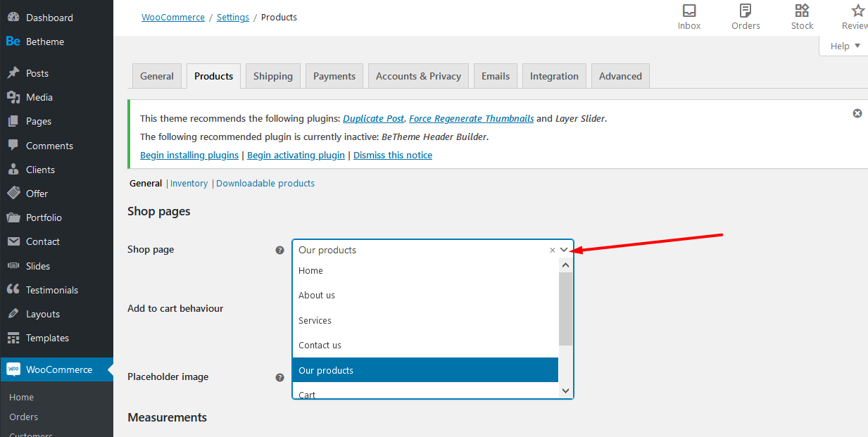Click the Betheme Be logo icon
Screen dimensions: 868x437
13,42
